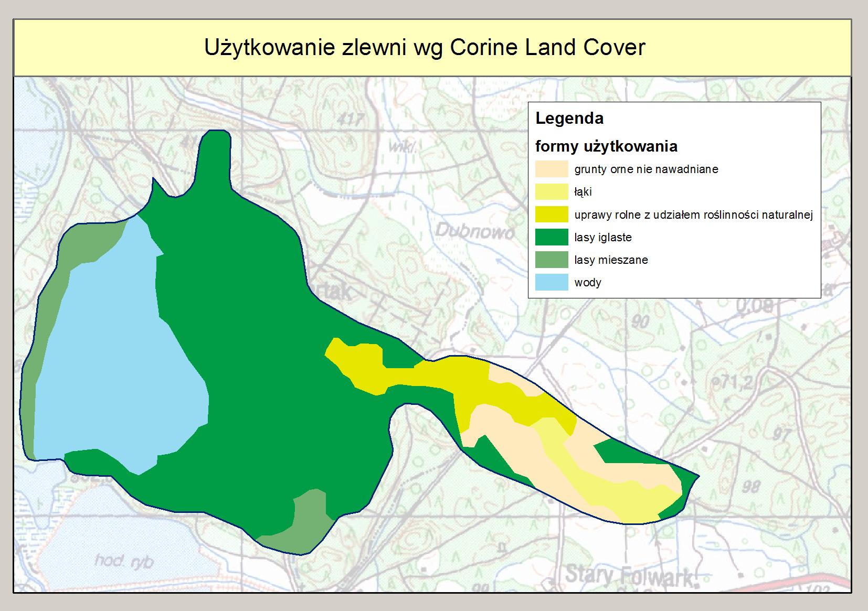The width and height of the screenshot is (868, 611).
Task: Select the 'grunty orne nie nawadniane' color swatch
Action: (x=552, y=169)
